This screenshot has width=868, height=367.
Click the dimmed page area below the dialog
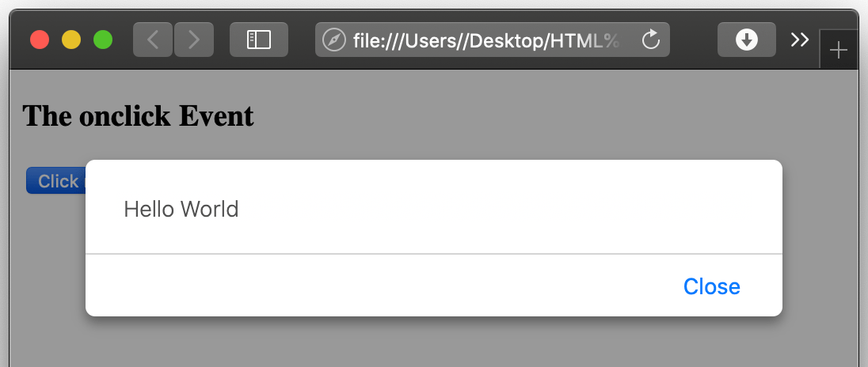coord(434,342)
